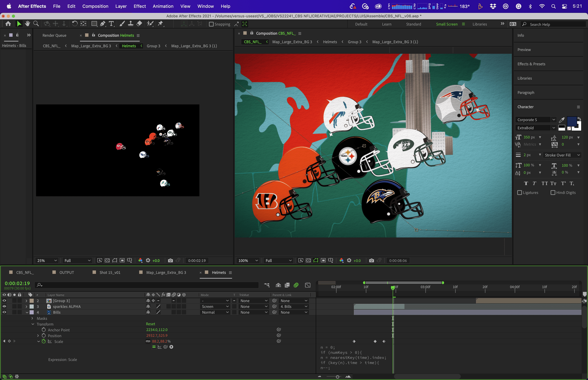The image size is (588, 380).
Task: Open the Animation menu
Action: [163, 6]
